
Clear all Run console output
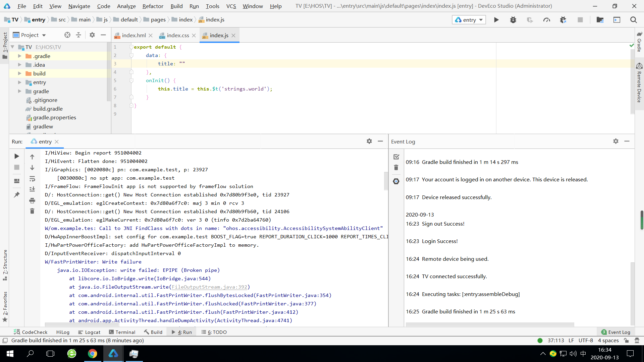click(32, 211)
